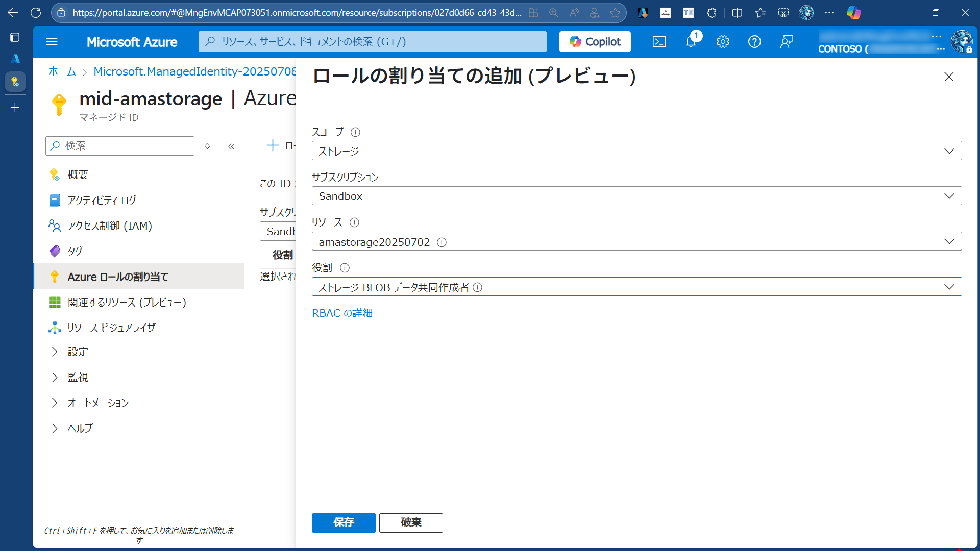Open the role dropdown for BLOB data contributor
This screenshot has height=551, width=980.
[636, 287]
